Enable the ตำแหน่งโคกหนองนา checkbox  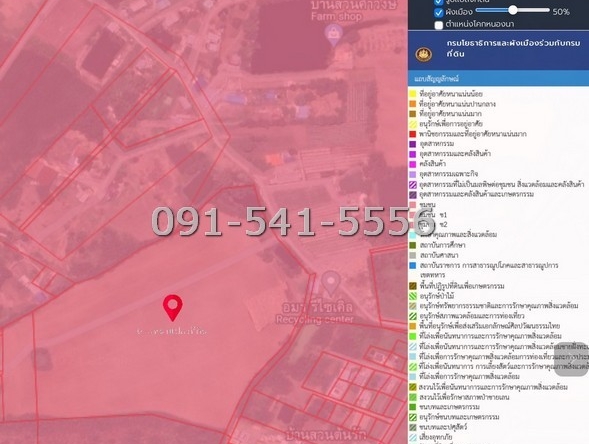tap(439, 25)
